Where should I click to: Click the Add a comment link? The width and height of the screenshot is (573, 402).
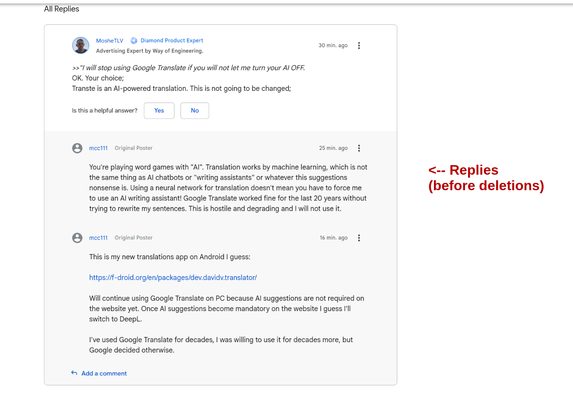[x=104, y=373]
